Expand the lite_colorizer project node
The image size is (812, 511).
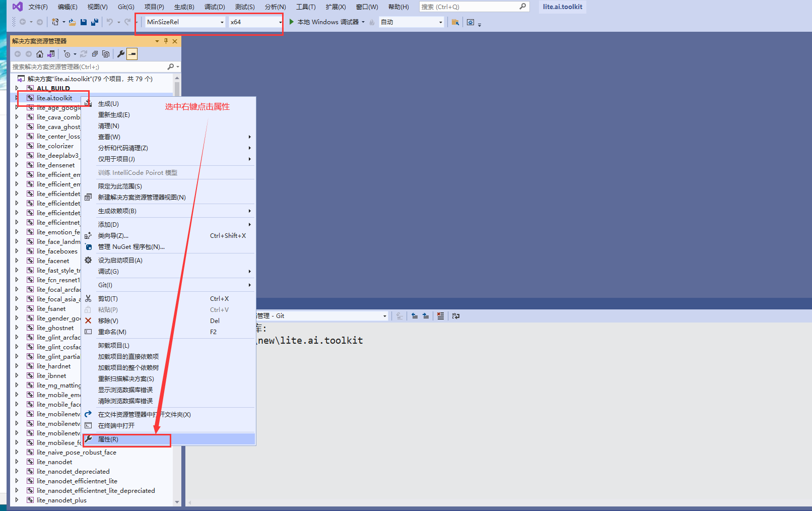pos(17,146)
